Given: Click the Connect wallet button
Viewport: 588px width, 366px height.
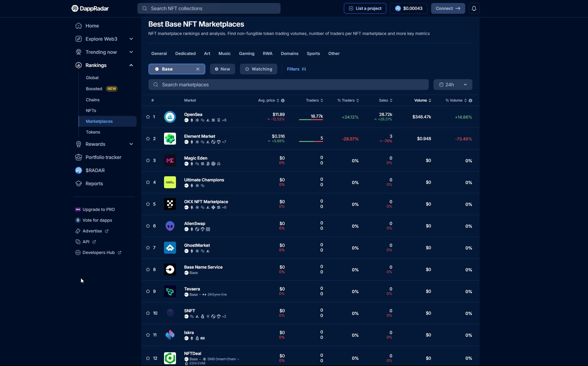Looking at the screenshot, I should point(448,8).
